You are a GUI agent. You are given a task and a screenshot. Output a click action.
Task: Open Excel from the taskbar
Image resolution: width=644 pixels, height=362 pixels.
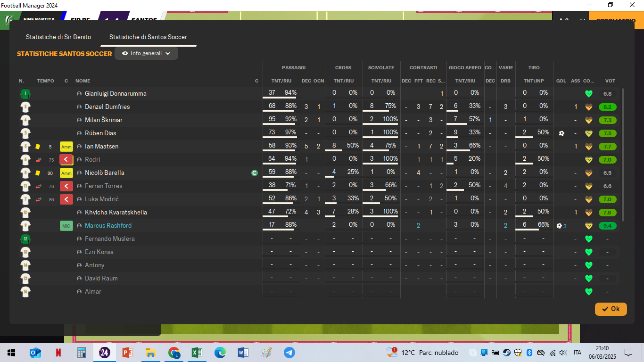197,353
